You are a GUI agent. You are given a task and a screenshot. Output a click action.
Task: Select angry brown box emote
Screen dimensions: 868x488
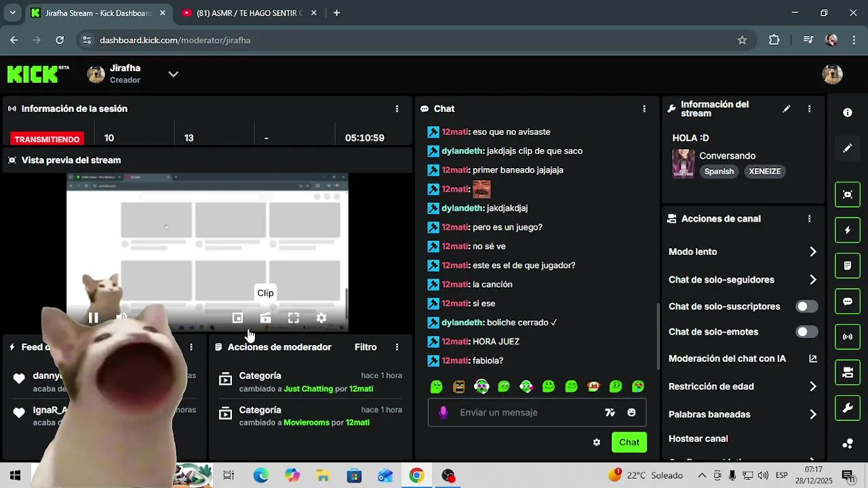[459, 386]
